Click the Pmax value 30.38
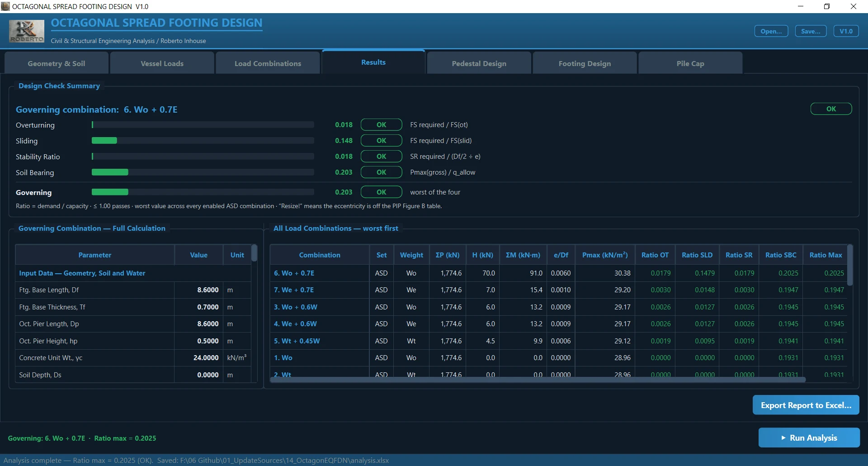Viewport: 868px width, 466px height. 622,273
